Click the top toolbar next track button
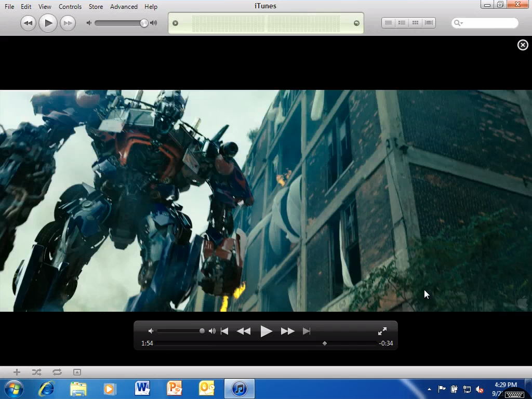 pos(67,23)
